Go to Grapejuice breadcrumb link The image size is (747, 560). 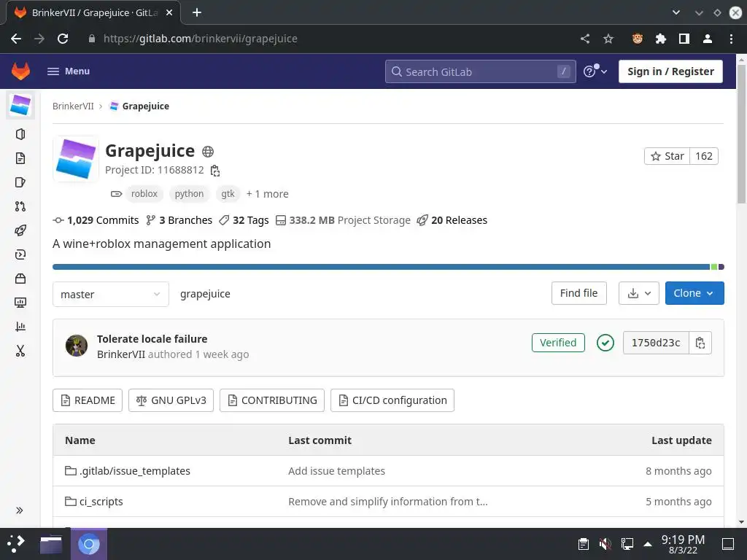pos(145,106)
